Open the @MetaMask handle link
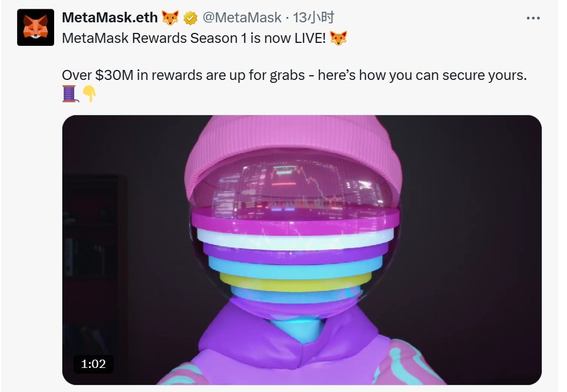Image resolution: width=567 pixels, height=392 pixels. coord(242,18)
